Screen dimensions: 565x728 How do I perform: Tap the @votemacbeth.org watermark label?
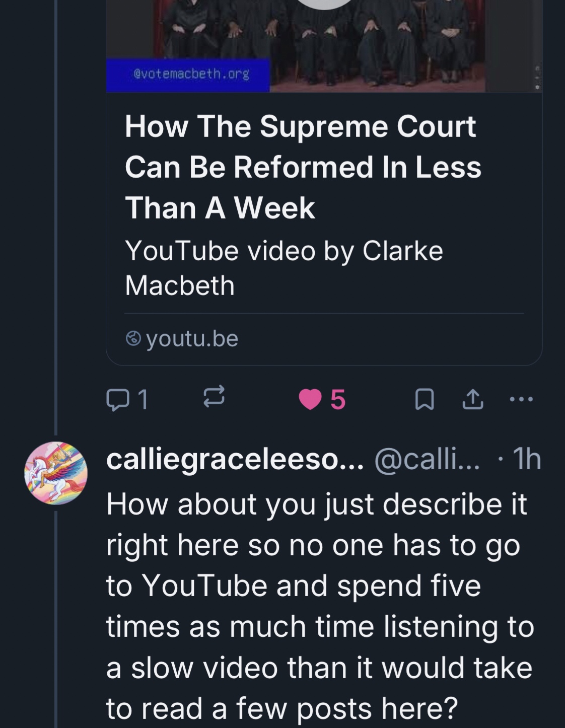[x=191, y=74]
